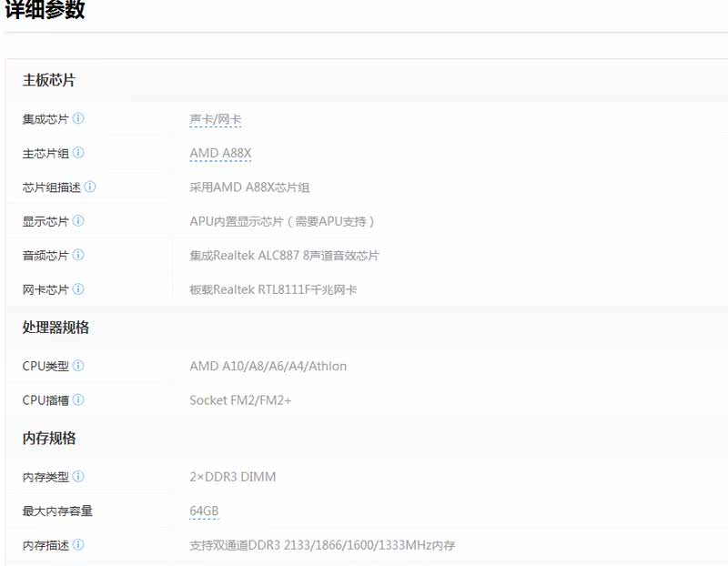Viewport: 728px width, 566px height.
Task: Click the 最大内存容量 label
Action: [57, 510]
